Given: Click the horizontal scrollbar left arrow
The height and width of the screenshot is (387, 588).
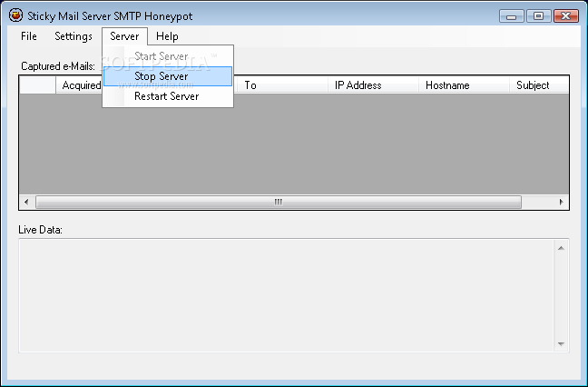Looking at the screenshot, I should (x=26, y=202).
